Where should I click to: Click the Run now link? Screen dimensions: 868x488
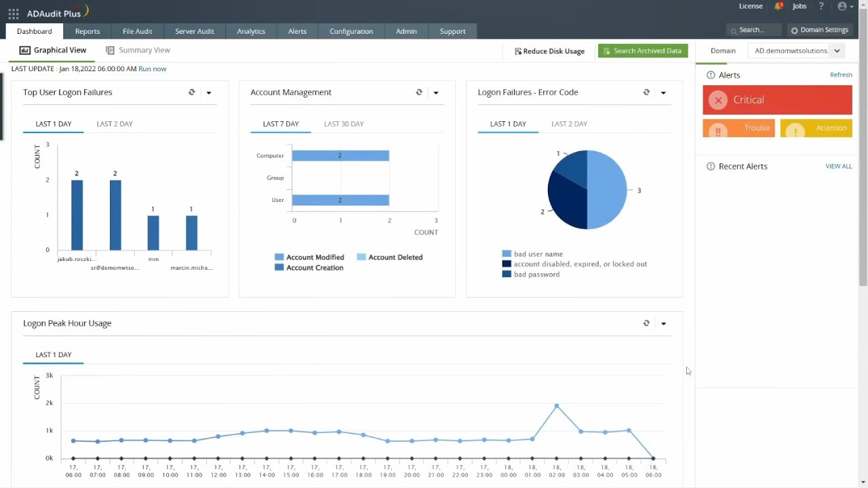(152, 69)
